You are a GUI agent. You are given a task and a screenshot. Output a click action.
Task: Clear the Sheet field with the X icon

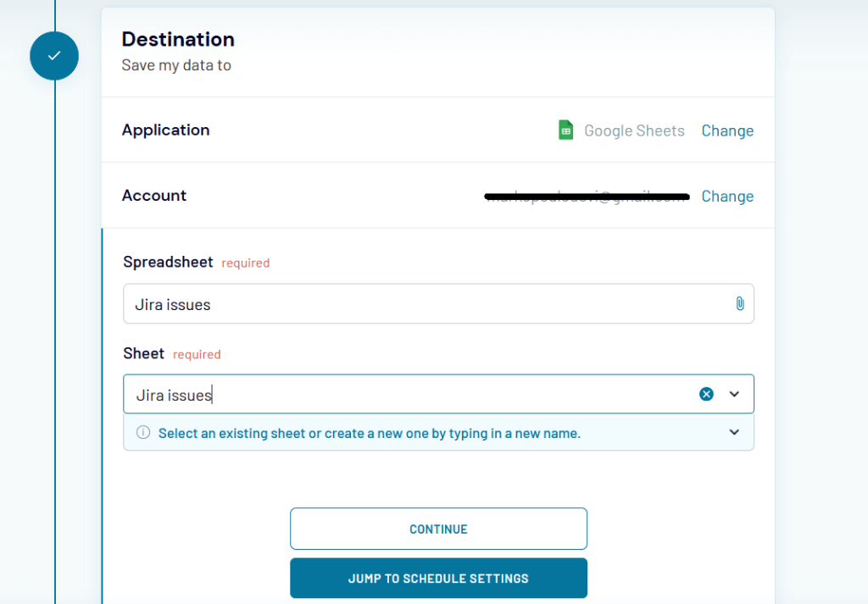(706, 394)
